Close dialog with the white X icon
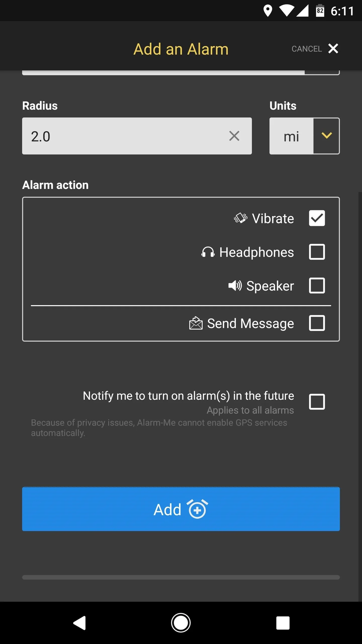 (333, 49)
